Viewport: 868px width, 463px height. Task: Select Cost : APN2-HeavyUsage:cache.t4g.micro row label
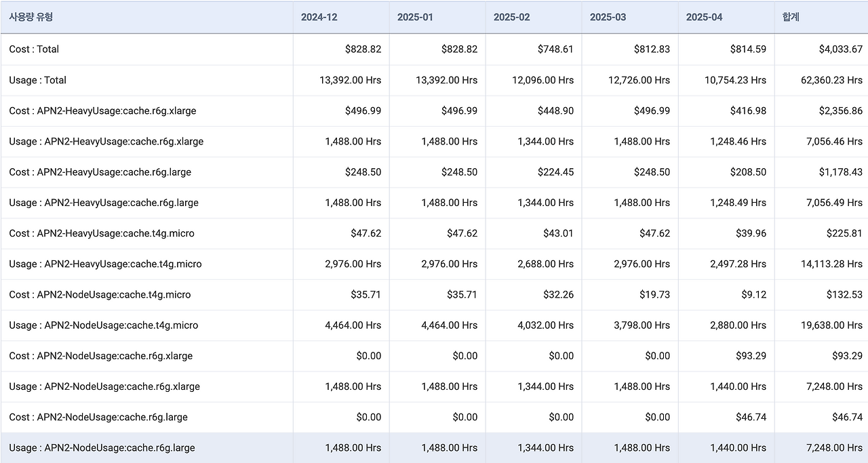102,233
